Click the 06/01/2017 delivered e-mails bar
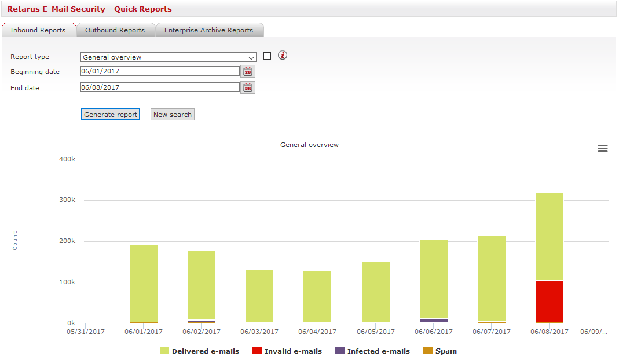Viewport: 619px width, 364px height. (x=144, y=284)
